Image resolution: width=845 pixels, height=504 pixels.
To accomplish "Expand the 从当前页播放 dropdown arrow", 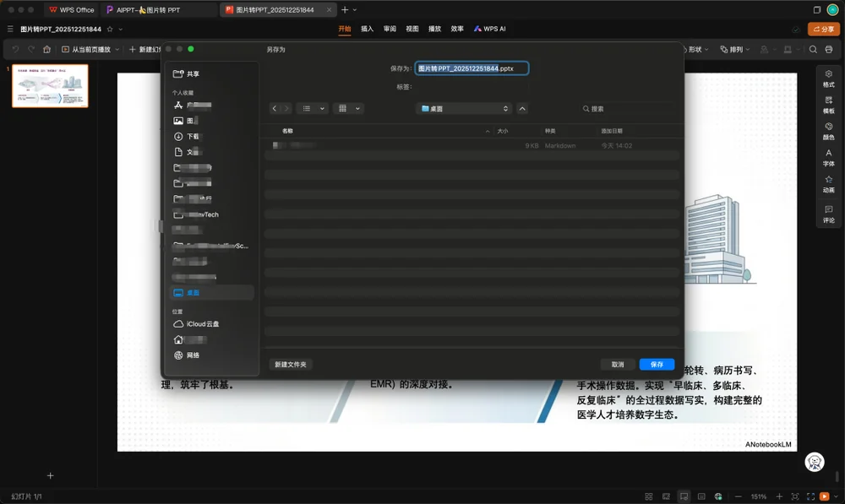I will (x=117, y=49).
